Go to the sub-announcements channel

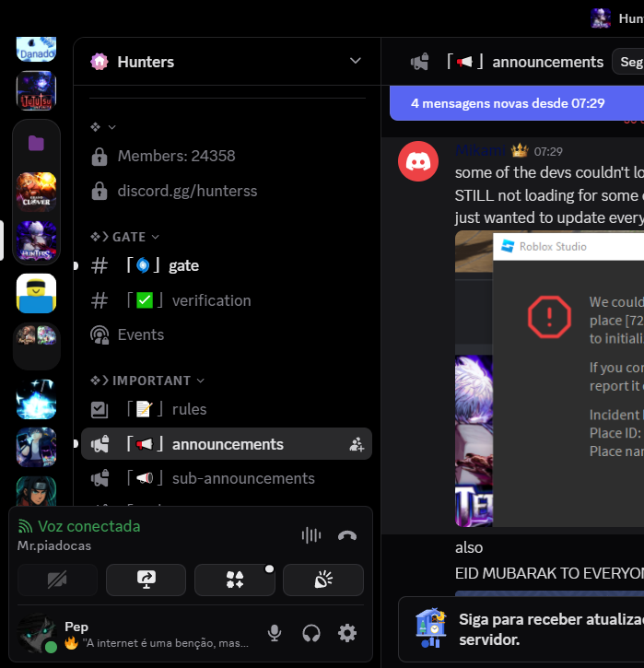point(227,478)
